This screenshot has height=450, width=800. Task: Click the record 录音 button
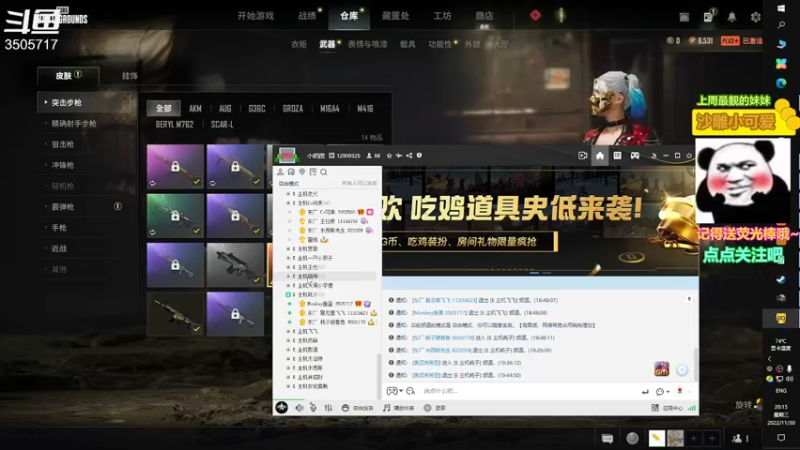[x=435, y=408]
